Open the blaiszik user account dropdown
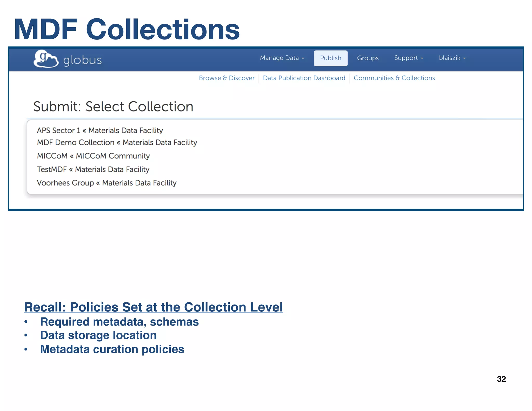This screenshot has height=411, width=532. [x=452, y=58]
